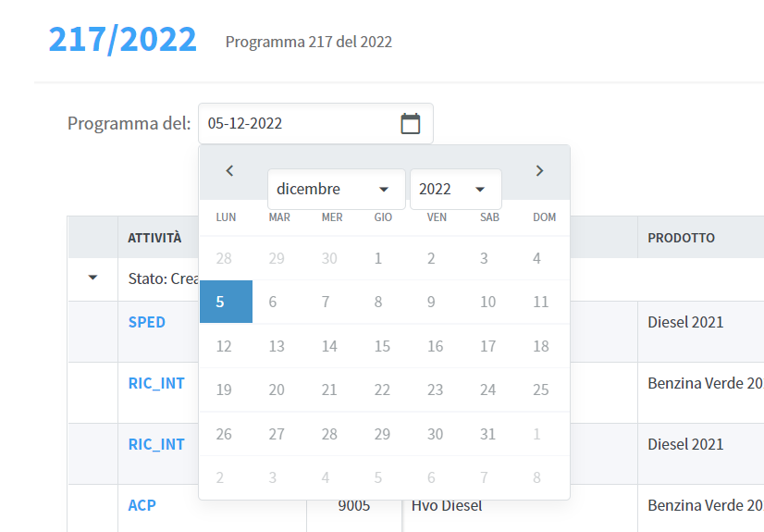Open the 2022 year dropdown
The image size is (764, 532).
point(456,189)
